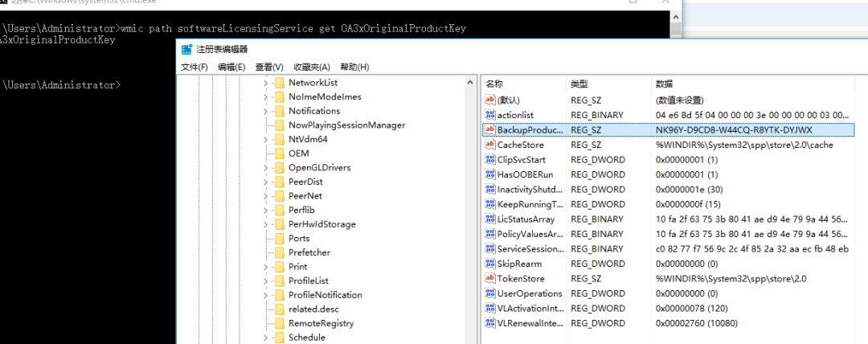Expand the OpenGLDrivers key arrow
Screen dimensions: 868x344
coord(265,167)
